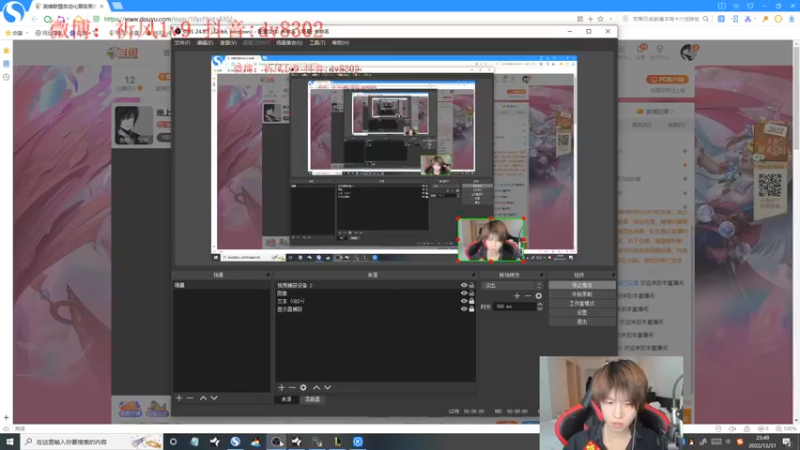Viewport: 800px width, 450px height.
Task: Click the transition duration 300 ms field
Action: tap(515, 307)
